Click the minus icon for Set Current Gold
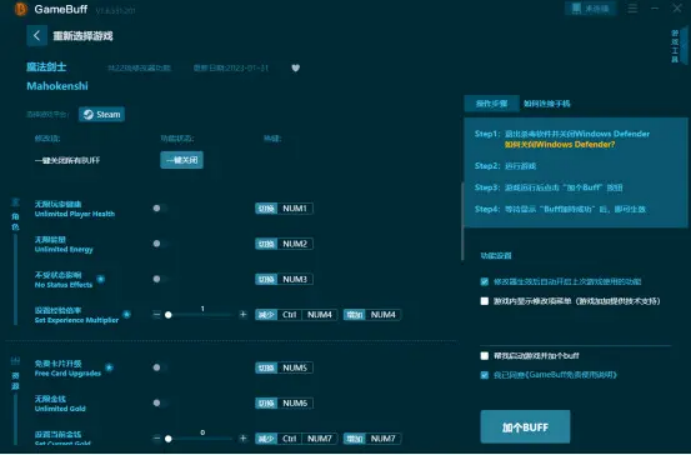This screenshot has height=455, width=692. (156, 438)
